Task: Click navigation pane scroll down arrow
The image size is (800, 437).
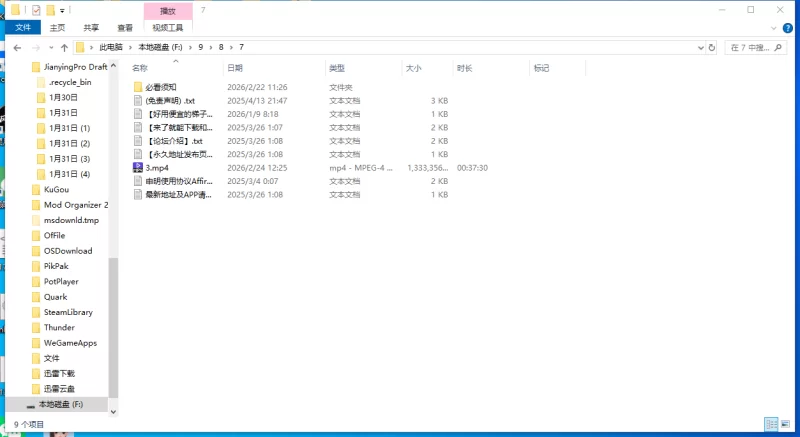Action: click(x=113, y=412)
